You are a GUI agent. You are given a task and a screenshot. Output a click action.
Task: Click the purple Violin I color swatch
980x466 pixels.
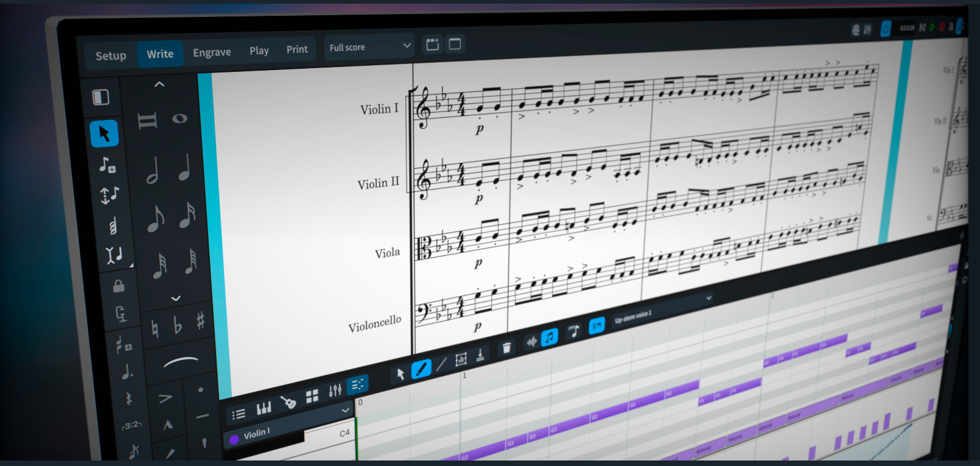click(234, 439)
